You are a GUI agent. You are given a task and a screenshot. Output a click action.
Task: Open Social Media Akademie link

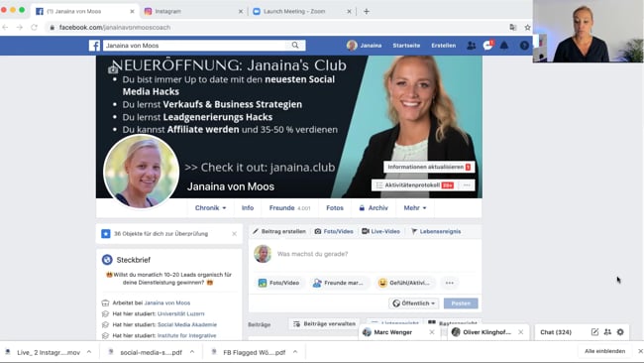(187, 324)
